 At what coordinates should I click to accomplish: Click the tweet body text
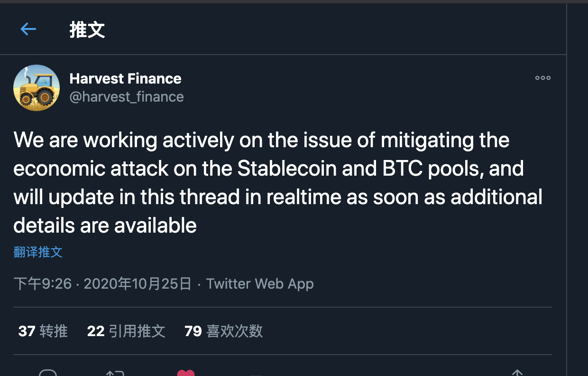[278, 183]
